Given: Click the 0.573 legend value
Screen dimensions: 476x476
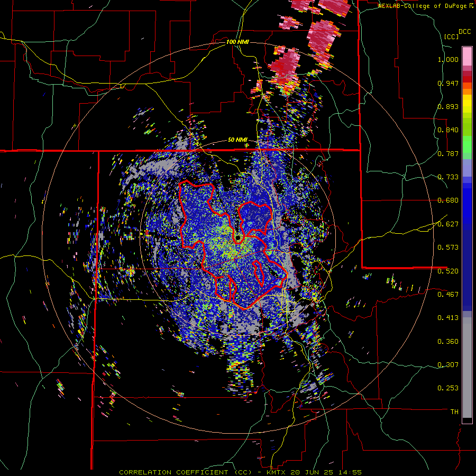Looking at the screenshot, I should tap(448, 248).
